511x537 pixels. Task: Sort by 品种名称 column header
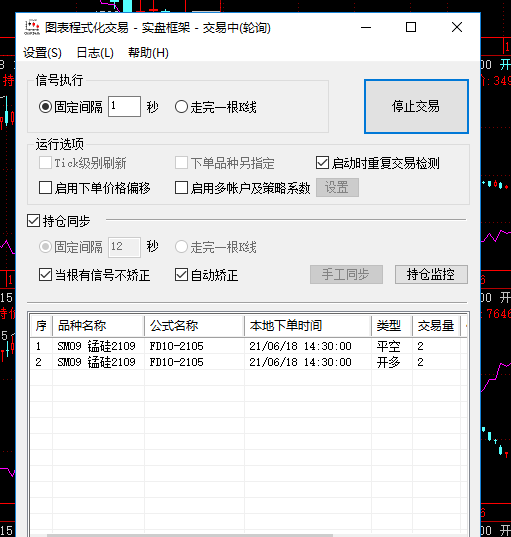coord(98,326)
